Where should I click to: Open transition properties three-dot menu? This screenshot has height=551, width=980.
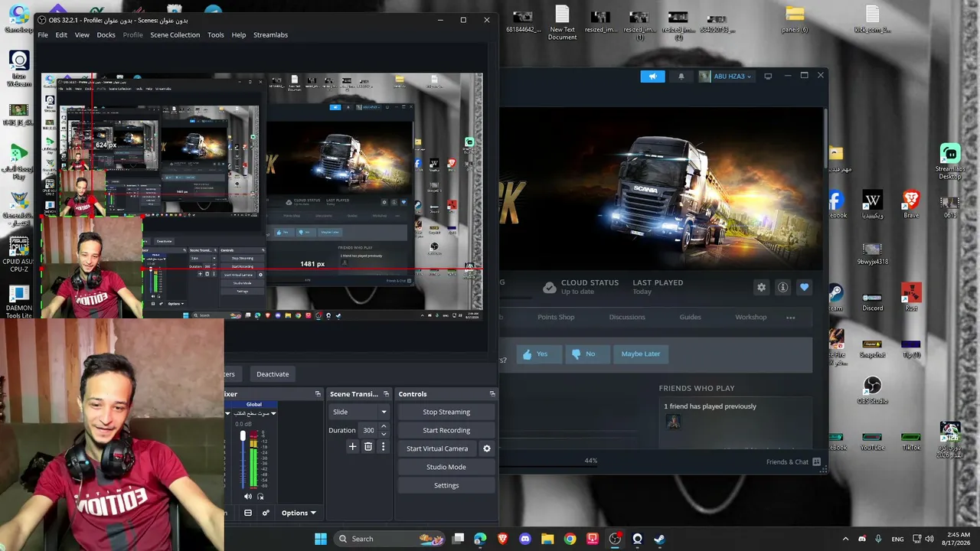tap(383, 446)
